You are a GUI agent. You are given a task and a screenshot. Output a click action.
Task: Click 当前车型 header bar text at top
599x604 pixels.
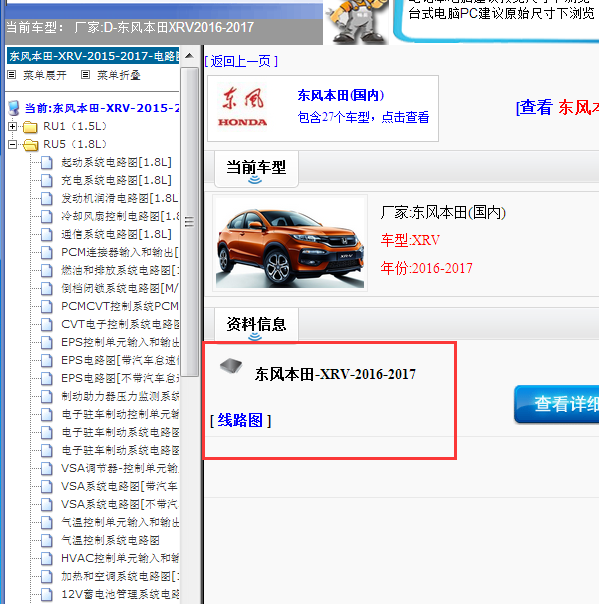(130, 28)
